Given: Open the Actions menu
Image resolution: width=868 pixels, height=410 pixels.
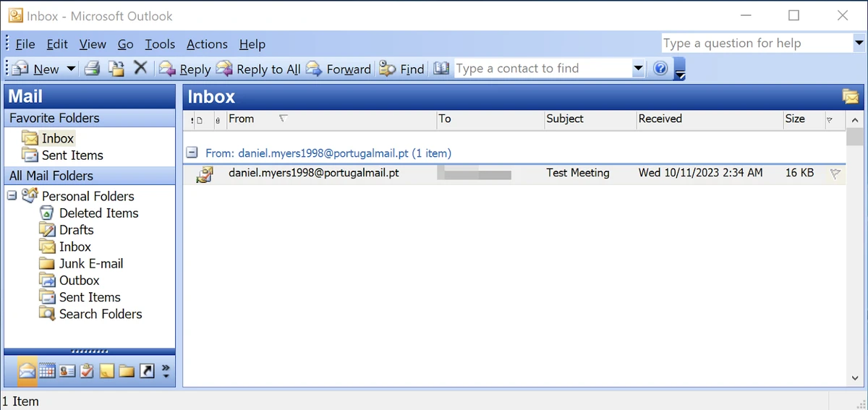Looking at the screenshot, I should pos(207,44).
